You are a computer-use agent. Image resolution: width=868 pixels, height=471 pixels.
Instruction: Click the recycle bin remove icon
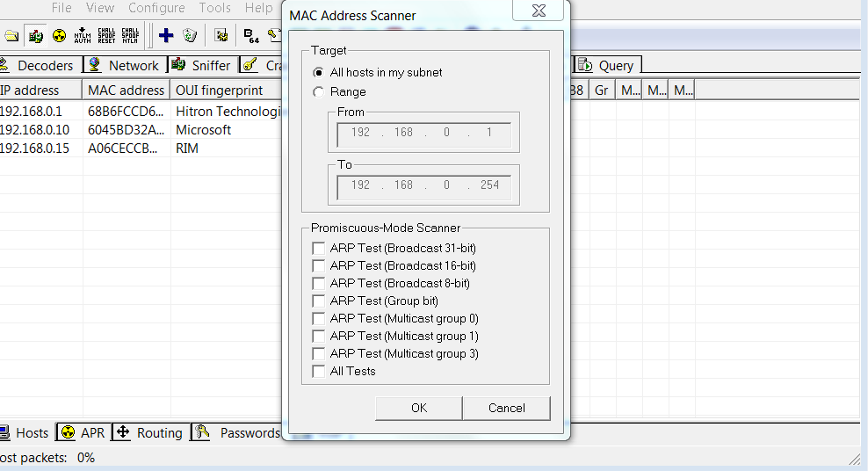pos(190,36)
